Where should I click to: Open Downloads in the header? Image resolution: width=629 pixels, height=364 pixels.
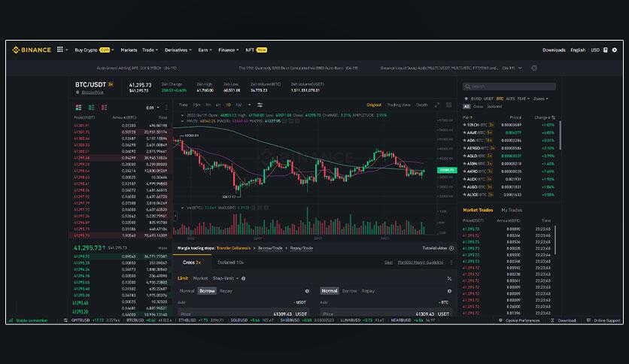click(x=554, y=50)
